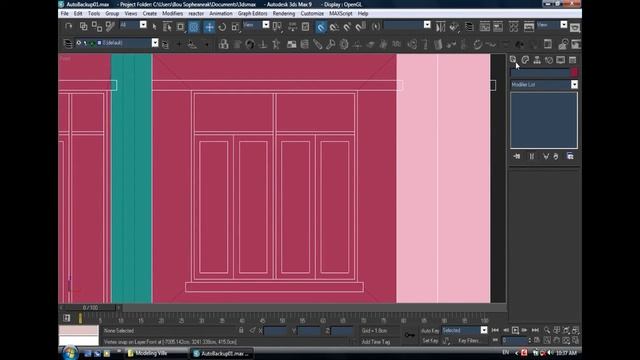Open the Selection Filter 'All' dropdown

pos(143,25)
